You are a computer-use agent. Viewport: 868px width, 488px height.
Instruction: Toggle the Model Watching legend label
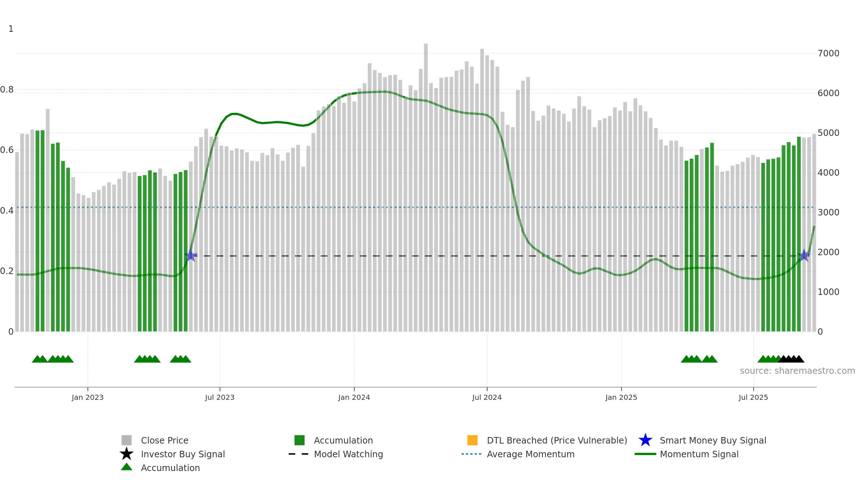point(348,454)
